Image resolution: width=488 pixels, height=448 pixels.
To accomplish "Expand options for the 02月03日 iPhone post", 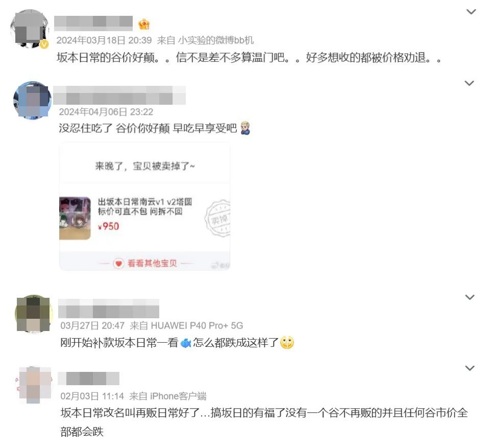I will 470,368.
